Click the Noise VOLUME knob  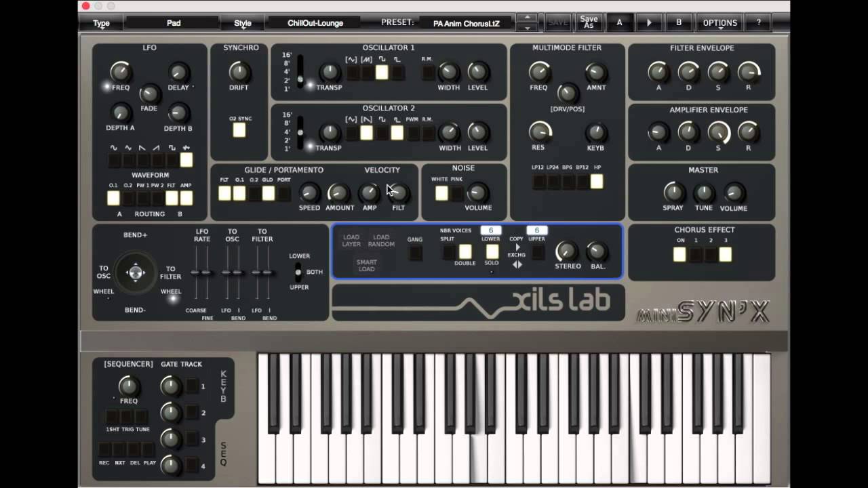478,192
